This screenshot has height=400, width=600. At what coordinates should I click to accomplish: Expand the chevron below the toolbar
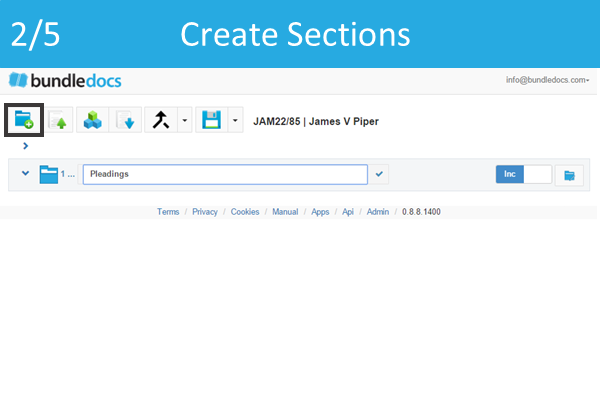click(26, 146)
